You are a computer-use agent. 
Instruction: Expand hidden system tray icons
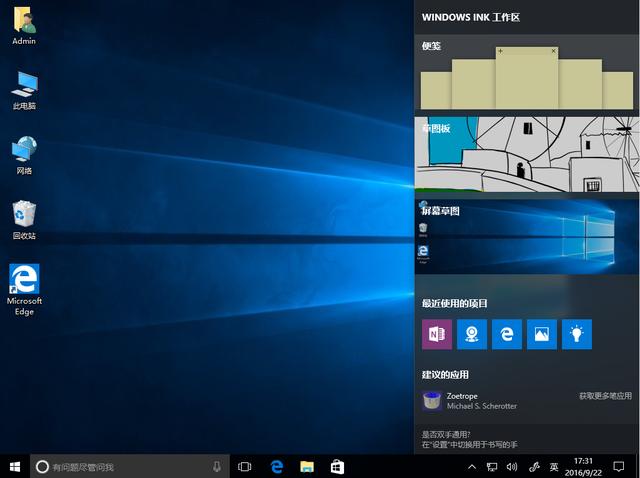click(472, 467)
